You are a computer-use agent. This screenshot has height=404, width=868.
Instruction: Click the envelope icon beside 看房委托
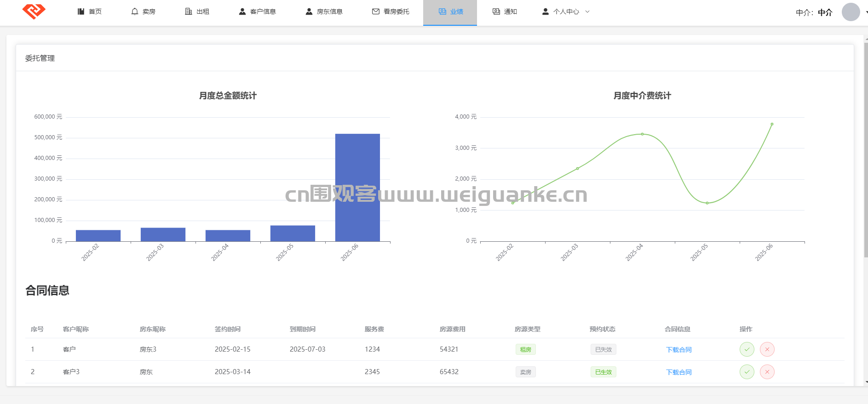click(376, 11)
